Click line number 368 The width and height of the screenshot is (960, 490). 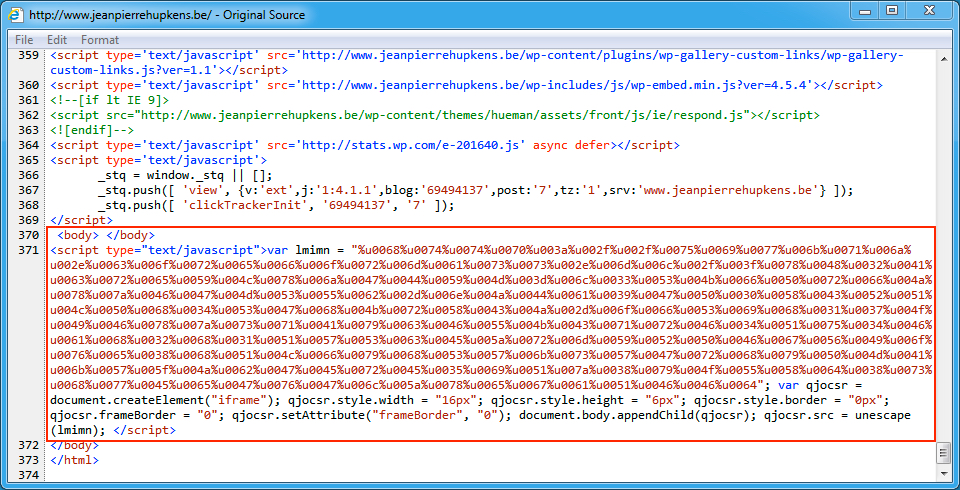pyautogui.click(x=28, y=205)
